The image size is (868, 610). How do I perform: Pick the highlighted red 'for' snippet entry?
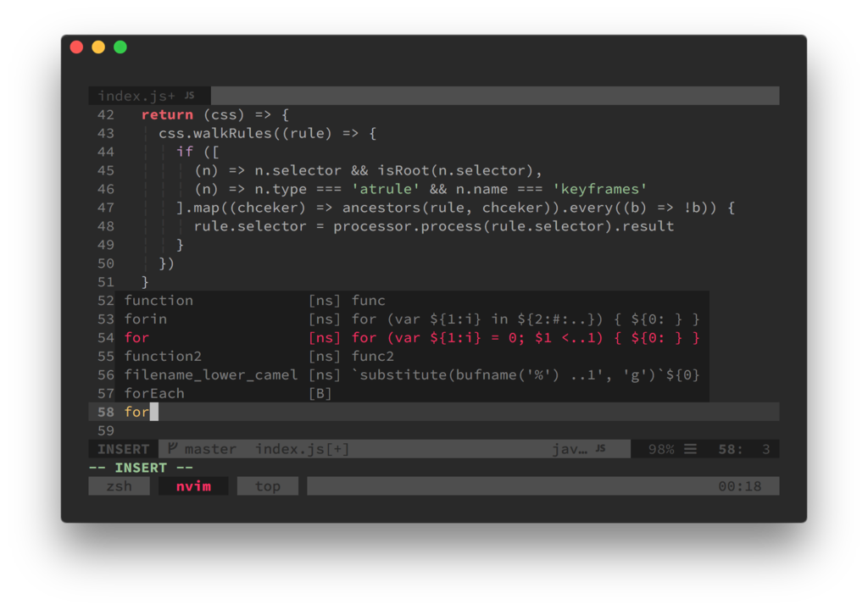412,338
